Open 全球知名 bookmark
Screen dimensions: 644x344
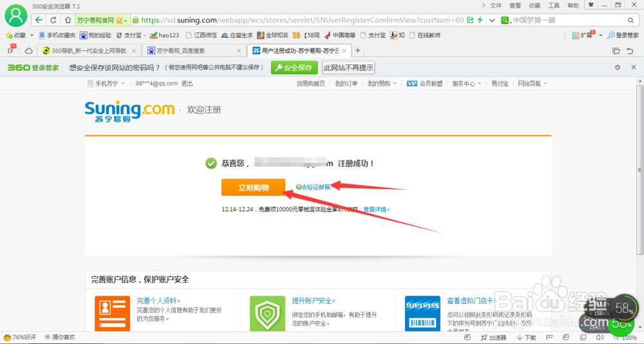pos(272,35)
